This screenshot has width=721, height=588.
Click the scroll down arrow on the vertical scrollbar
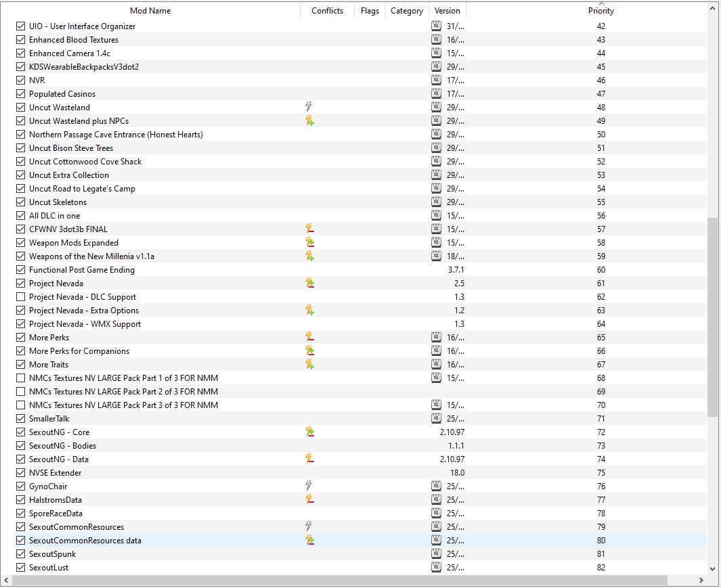[x=713, y=568]
